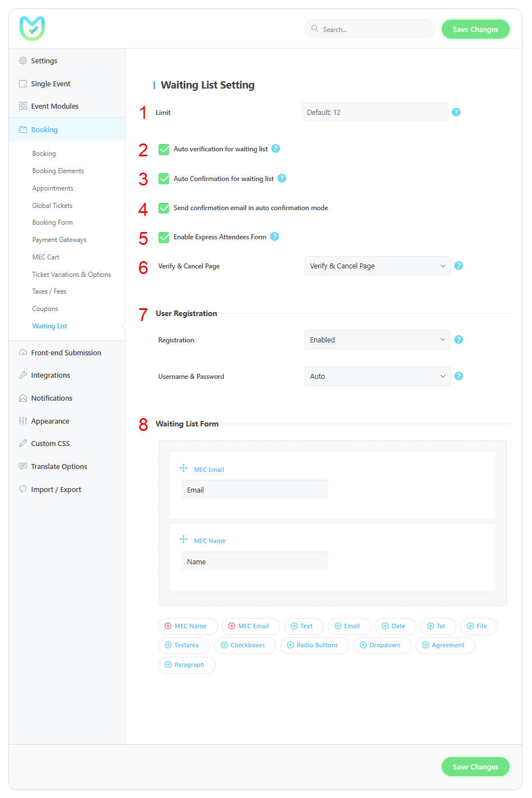Click help icon beside Enable Express Attendees Form
532x798 pixels.
coord(274,236)
